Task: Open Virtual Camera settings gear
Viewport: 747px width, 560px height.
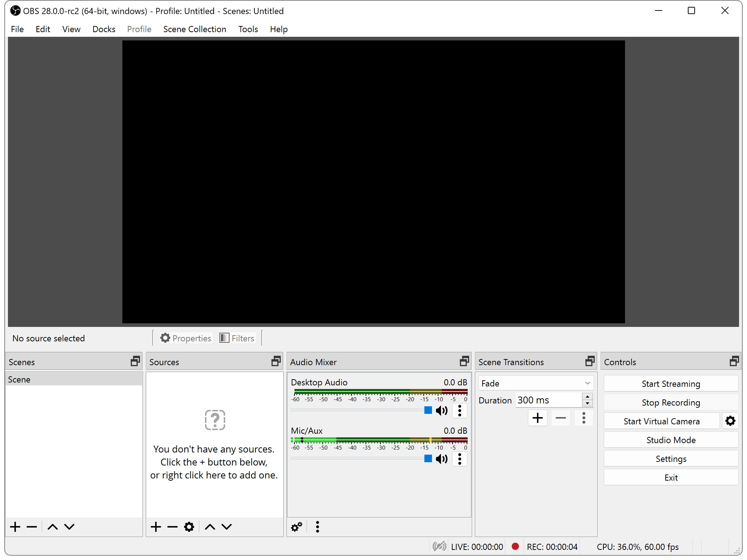Action: (x=730, y=421)
